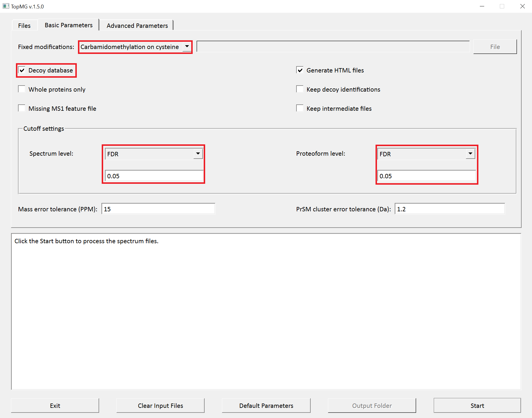This screenshot has width=532, height=418.
Task: Expand Proteoform level cutoff type dropdown
Action: pos(426,154)
